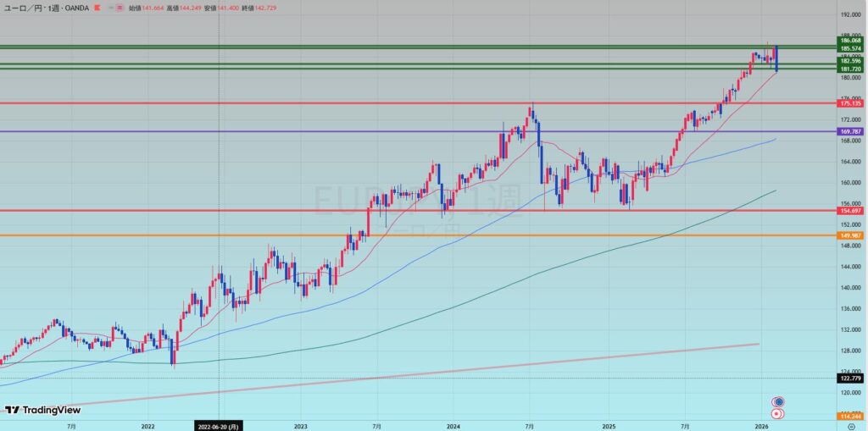The width and height of the screenshot is (868, 431).
Task: Click 2025 on the time axis
Action: [607, 428]
